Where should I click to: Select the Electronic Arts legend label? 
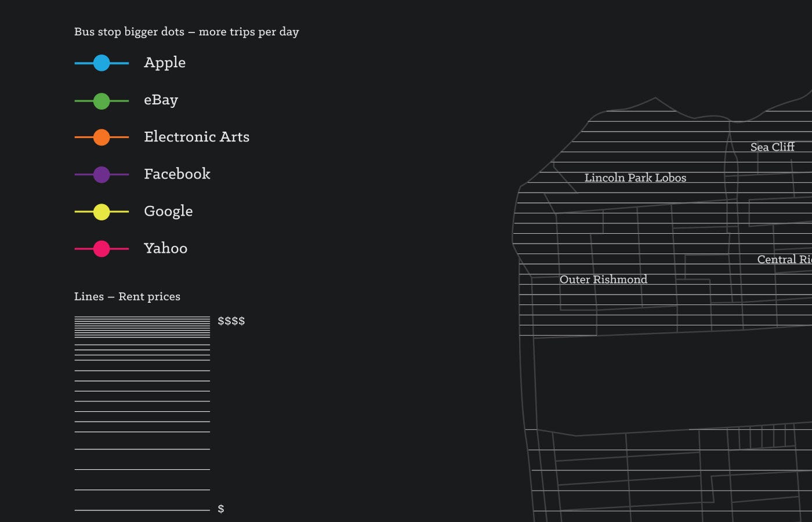(197, 137)
